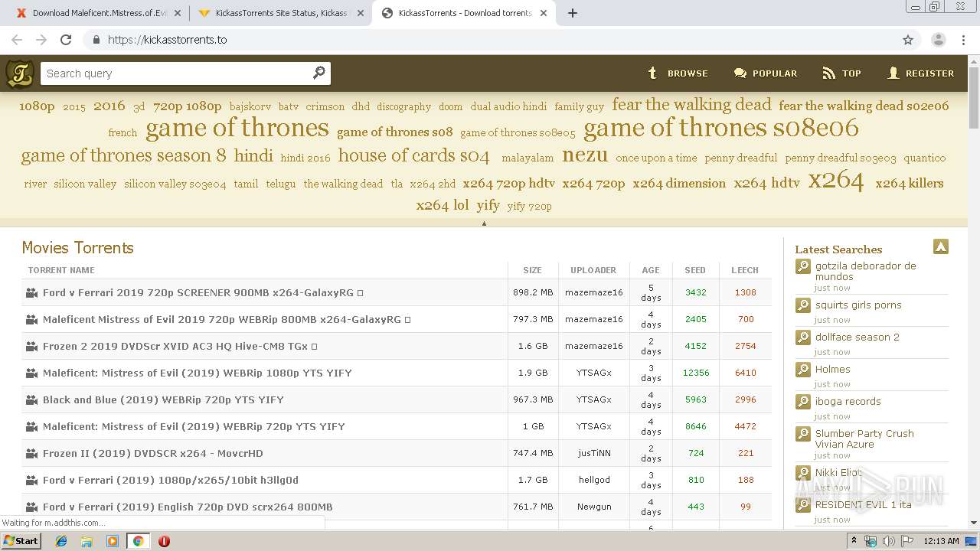This screenshot has height=551, width=980.
Task: Click the 'yify 720p' tag
Action: tap(529, 206)
